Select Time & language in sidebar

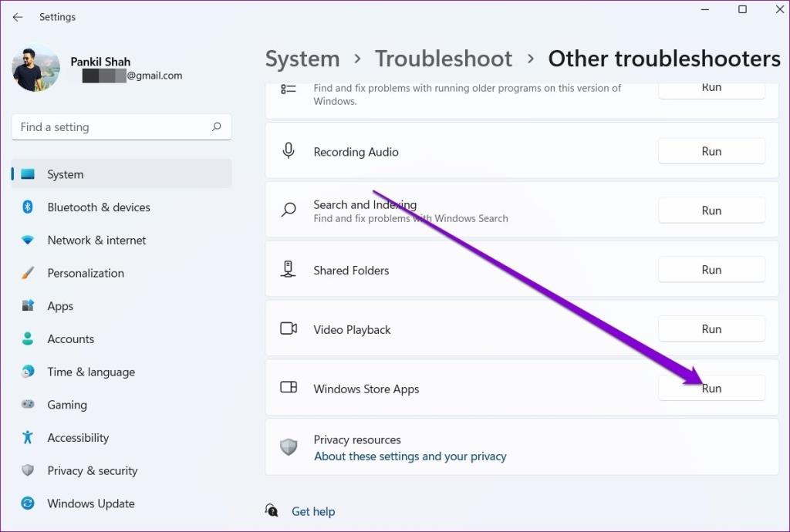pyautogui.click(x=90, y=372)
